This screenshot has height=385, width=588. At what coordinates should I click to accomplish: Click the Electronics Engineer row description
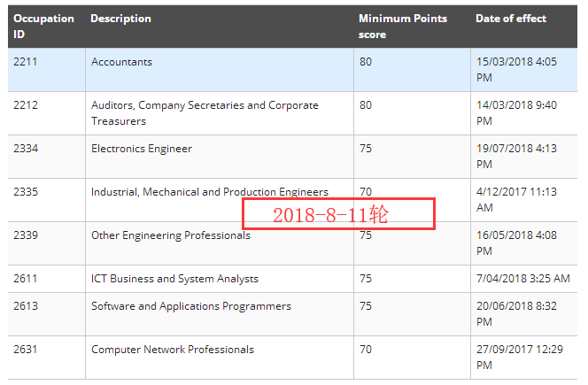pos(141,149)
